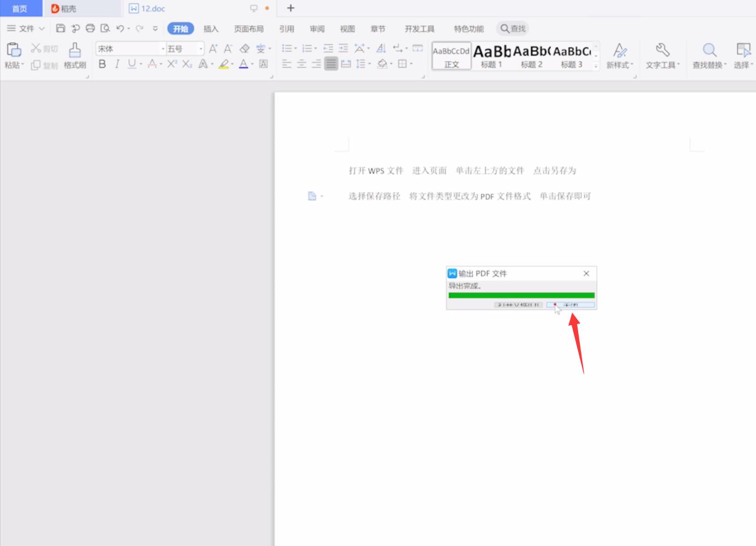Image resolution: width=756 pixels, height=546 pixels.
Task: Click the Print icon in quick access toolbar
Action: click(91, 28)
